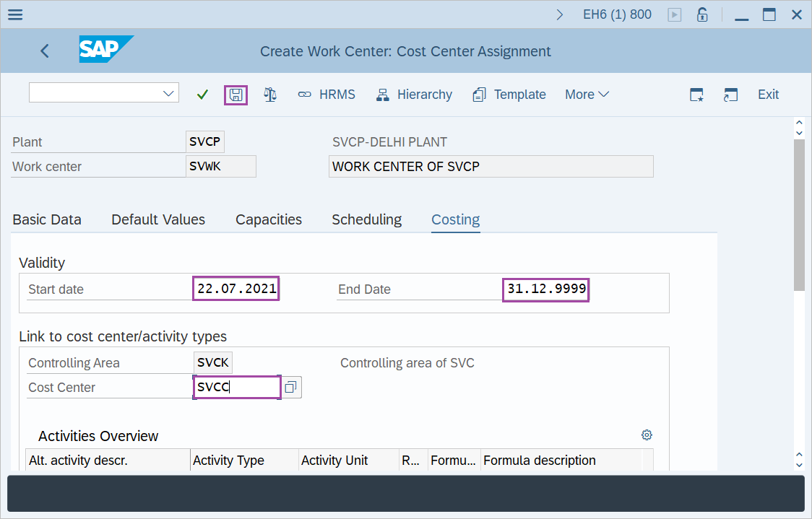Click the copy icon beside Cost Center
This screenshot has width=812, height=519.
point(291,387)
